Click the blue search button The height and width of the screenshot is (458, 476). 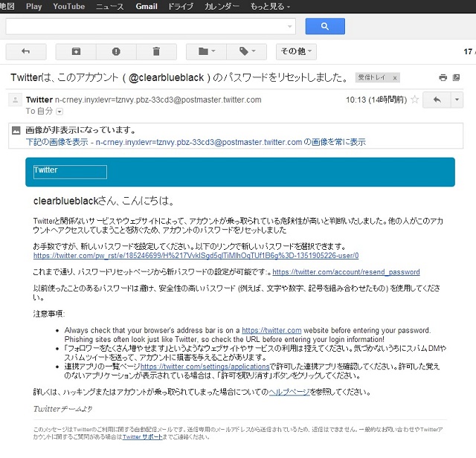[325, 26]
